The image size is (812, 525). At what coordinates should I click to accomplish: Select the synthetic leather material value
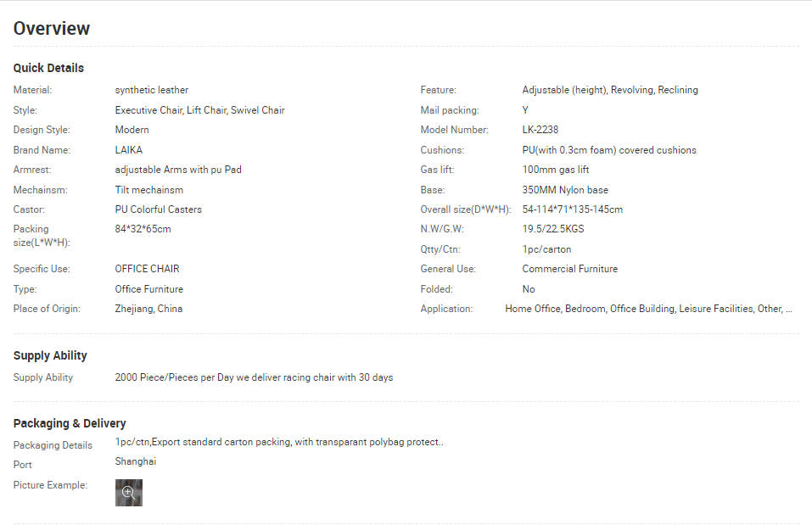point(152,90)
